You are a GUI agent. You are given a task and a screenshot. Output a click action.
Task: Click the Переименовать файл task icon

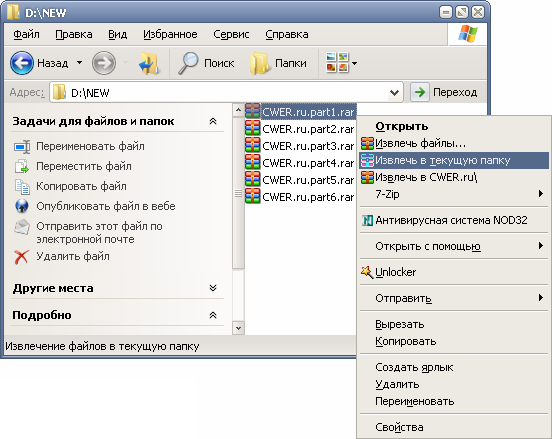point(22,146)
